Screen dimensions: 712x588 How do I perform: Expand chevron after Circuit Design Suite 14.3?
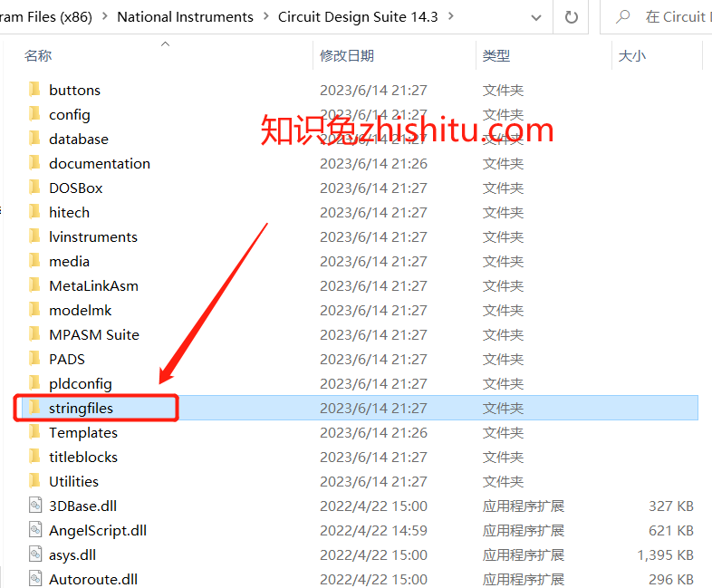tap(451, 16)
